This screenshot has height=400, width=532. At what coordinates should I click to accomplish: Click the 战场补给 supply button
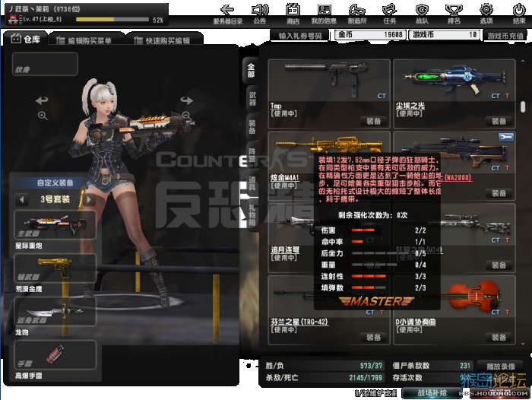point(432,393)
